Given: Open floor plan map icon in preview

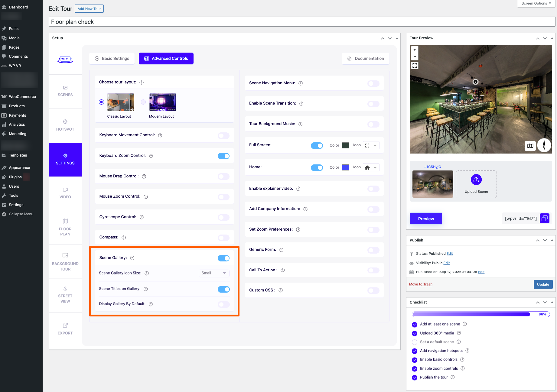Looking at the screenshot, I should [530, 146].
